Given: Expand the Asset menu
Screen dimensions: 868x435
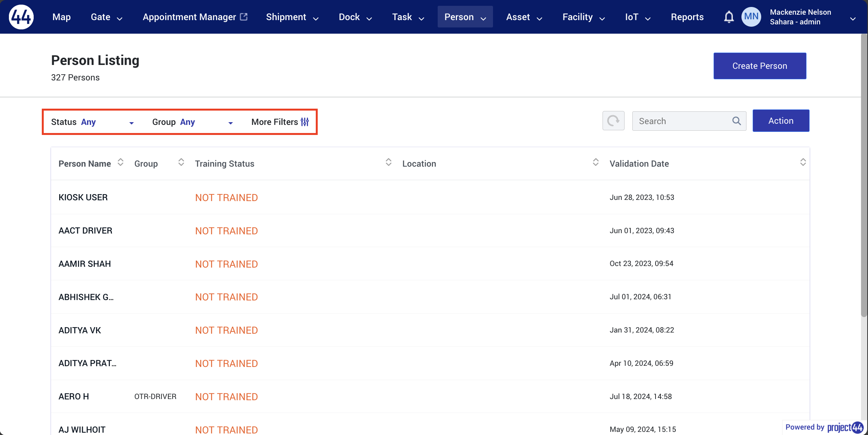Looking at the screenshot, I should coord(524,17).
